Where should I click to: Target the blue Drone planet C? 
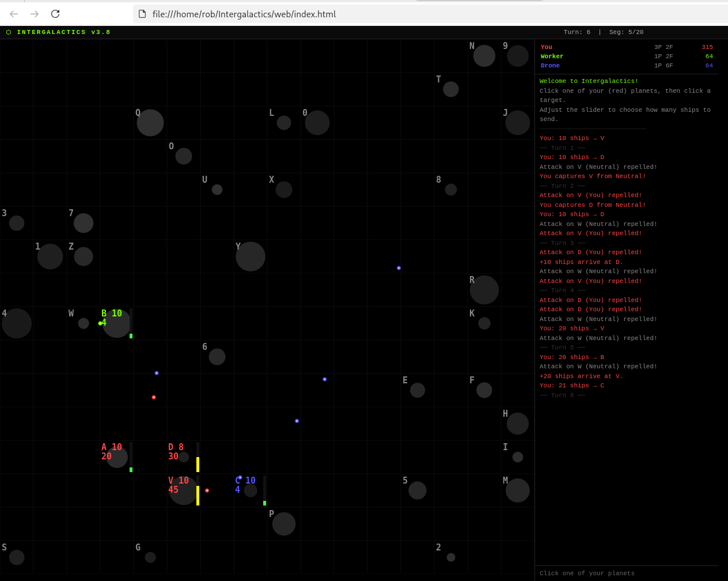tap(251, 491)
